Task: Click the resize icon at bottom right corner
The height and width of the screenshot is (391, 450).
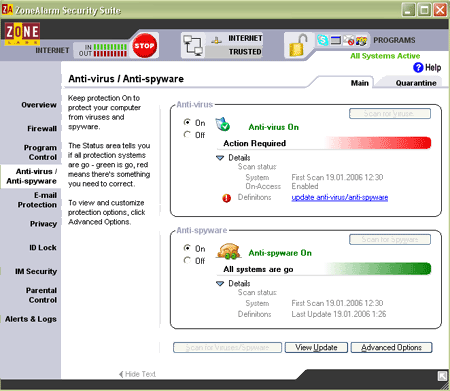Action: 442,376
